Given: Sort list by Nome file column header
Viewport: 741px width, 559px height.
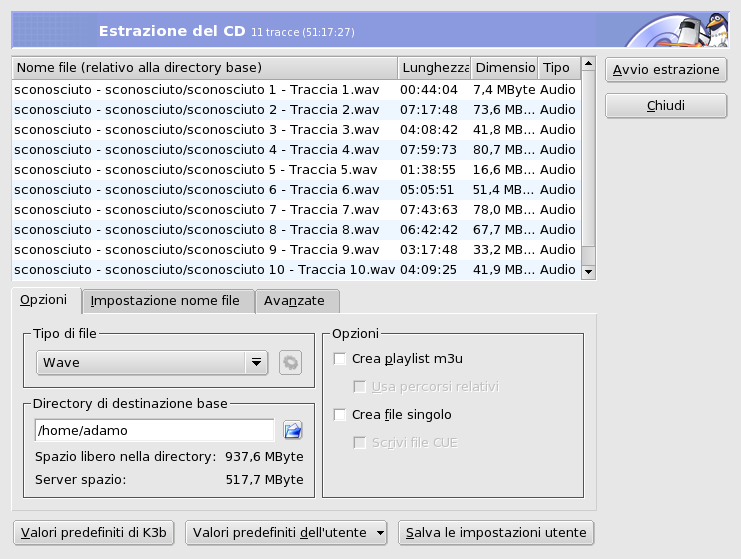Looking at the screenshot, I should [x=204, y=68].
